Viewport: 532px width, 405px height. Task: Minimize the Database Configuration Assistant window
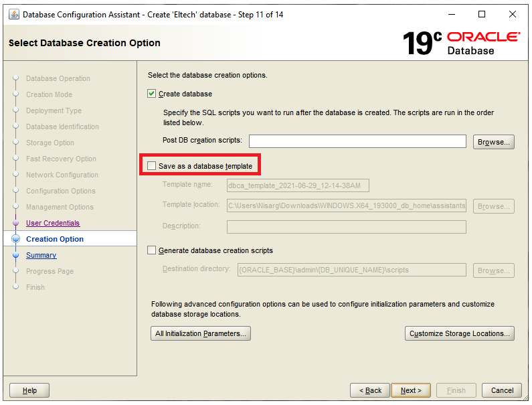pos(452,15)
